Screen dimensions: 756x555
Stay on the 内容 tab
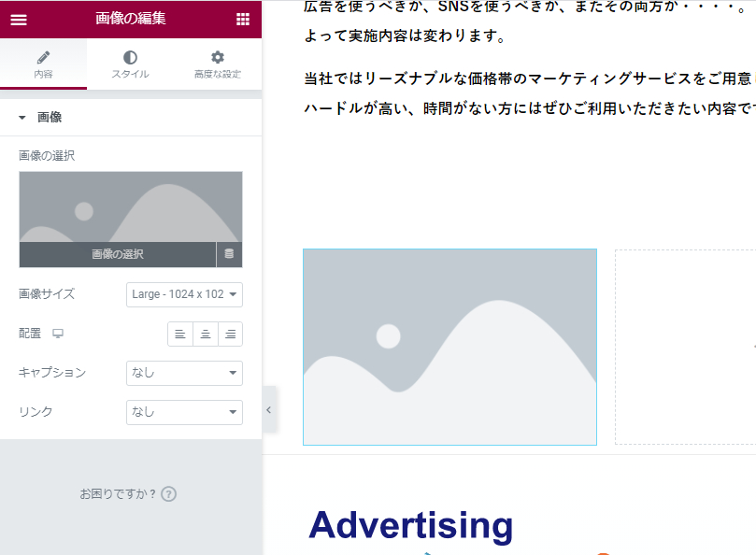point(43,64)
